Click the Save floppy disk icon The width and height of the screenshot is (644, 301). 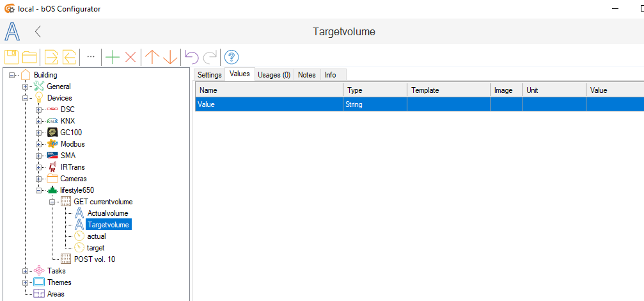(12, 57)
